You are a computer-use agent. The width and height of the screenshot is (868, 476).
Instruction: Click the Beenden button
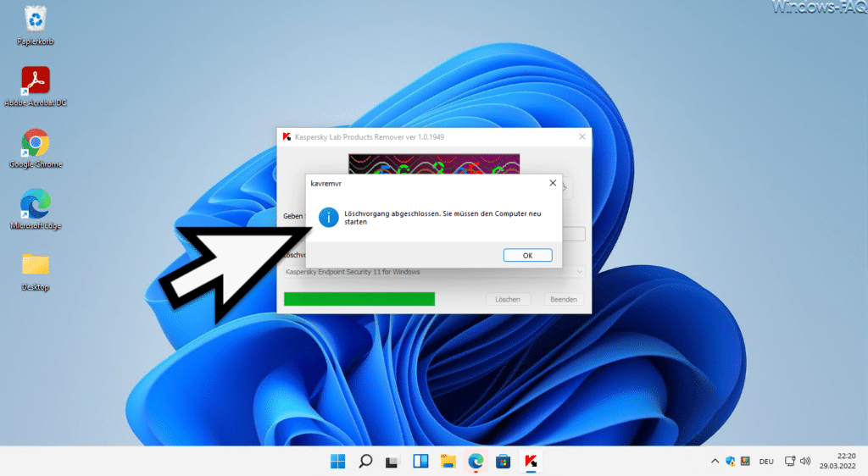tap(564, 299)
